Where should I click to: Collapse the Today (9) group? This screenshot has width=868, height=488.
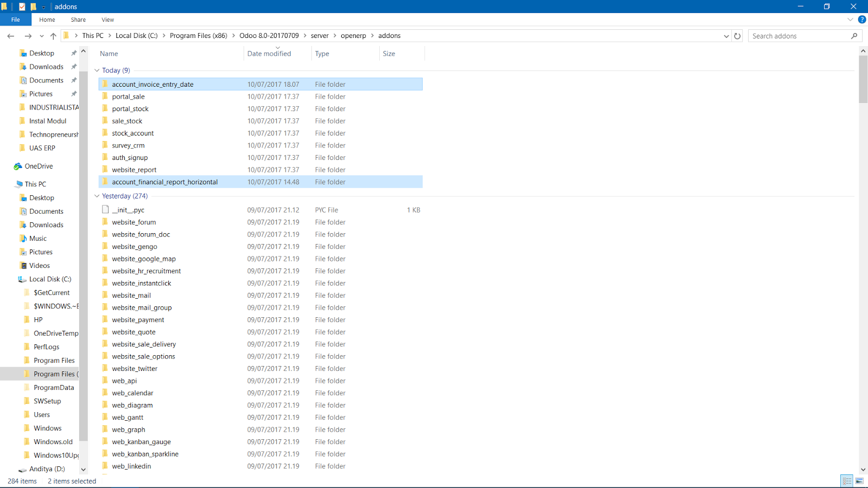[x=97, y=70]
